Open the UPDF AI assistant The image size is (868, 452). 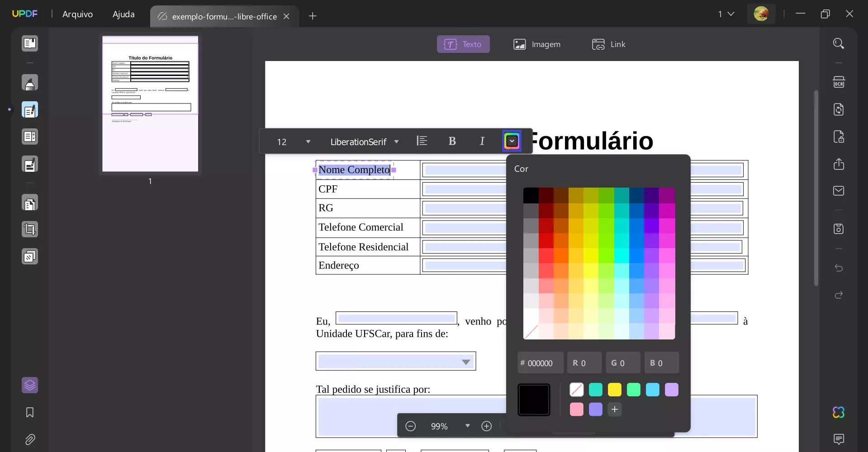pyautogui.click(x=839, y=412)
